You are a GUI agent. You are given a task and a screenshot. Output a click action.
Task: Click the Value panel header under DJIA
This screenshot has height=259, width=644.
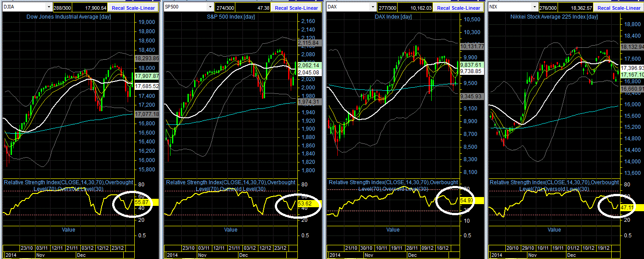[69, 230]
